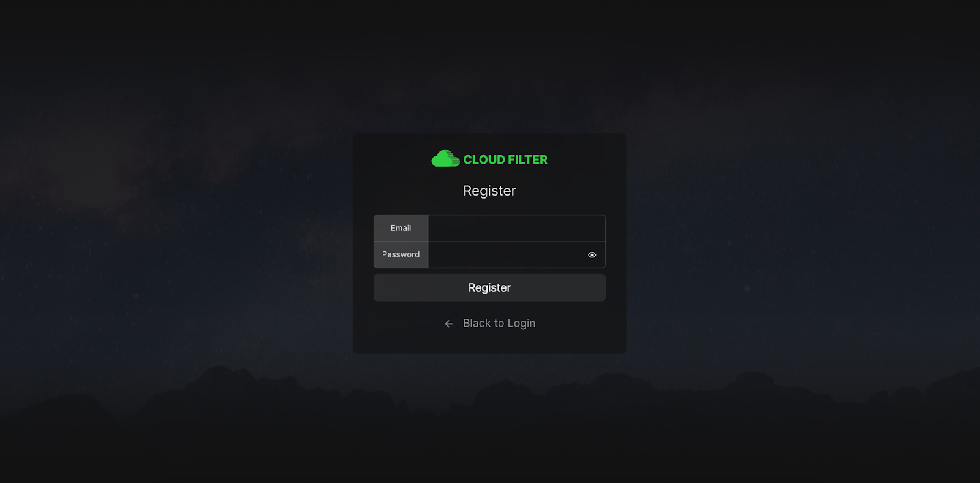Click the CLOUD FILTER brand text
Image resolution: width=980 pixels, height=483 pixels.
coord(505,159)
